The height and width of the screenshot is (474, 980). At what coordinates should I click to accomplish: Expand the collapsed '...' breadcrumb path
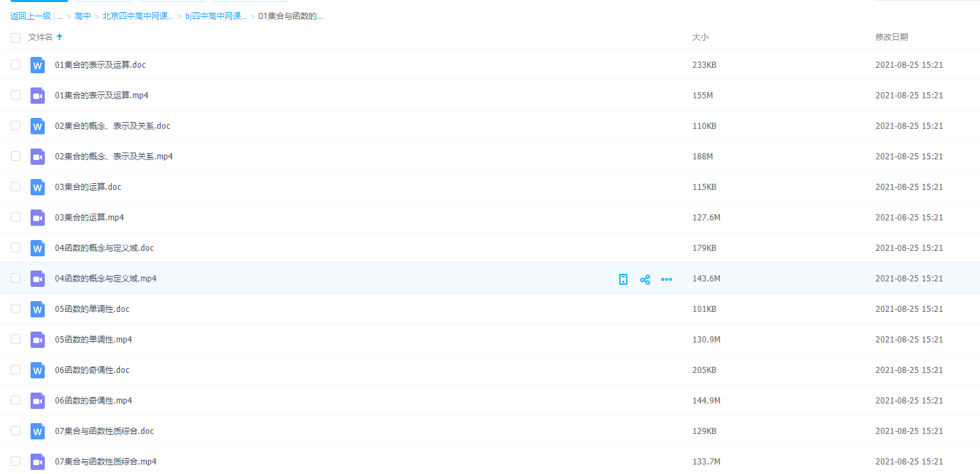[x=60, y=16]
